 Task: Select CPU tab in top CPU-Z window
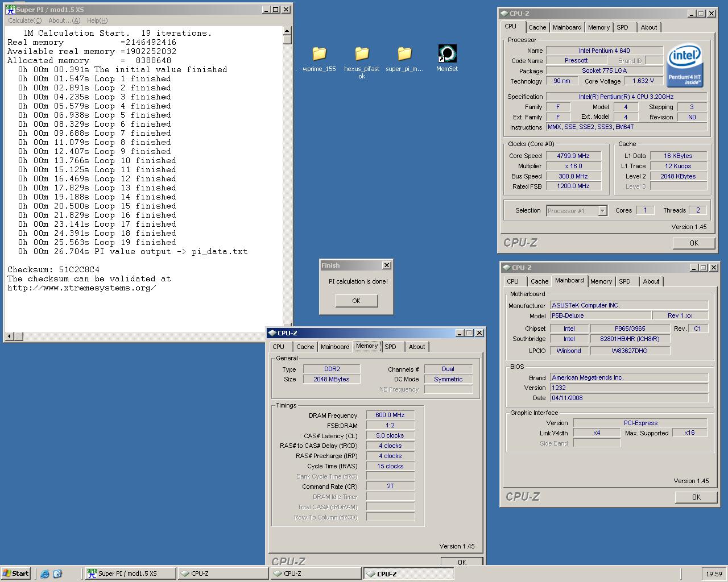pos(511,26)
